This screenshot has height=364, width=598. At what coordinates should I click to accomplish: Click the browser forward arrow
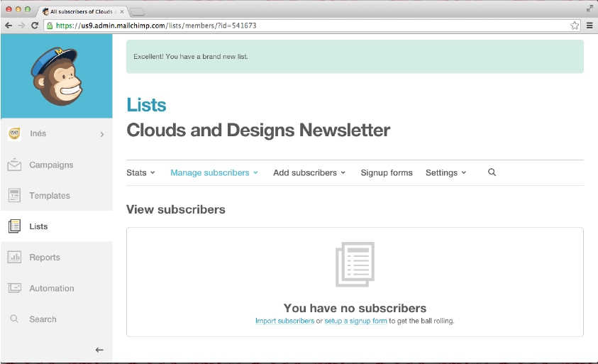point(21,26)
